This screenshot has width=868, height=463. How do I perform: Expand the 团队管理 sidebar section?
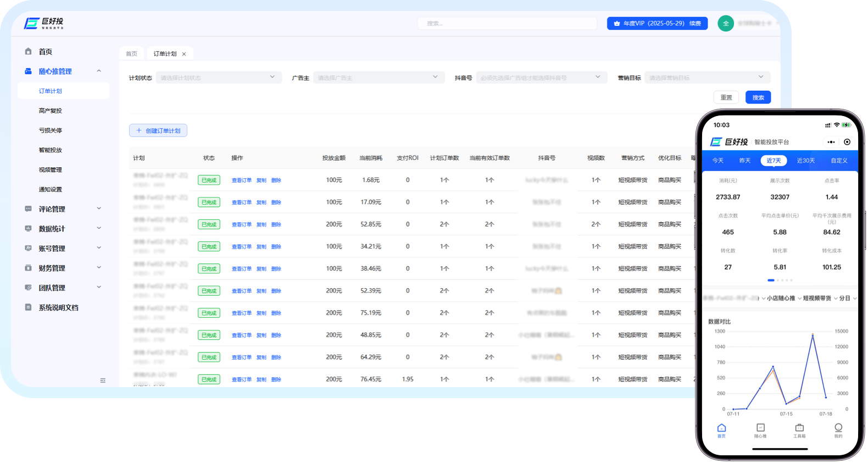point(99,287)
